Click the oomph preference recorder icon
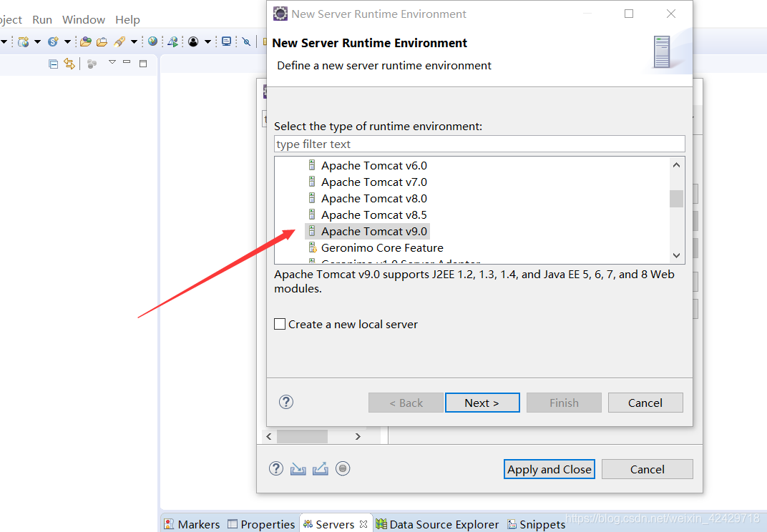Screen dimensions: 767x532 pyautogui.click(x=343, y=468)
